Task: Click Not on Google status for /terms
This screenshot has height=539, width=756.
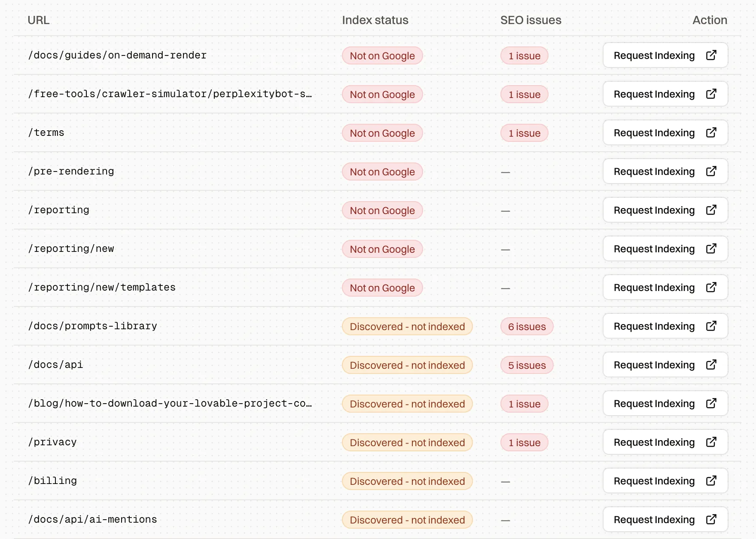Action: click(382, 133)
